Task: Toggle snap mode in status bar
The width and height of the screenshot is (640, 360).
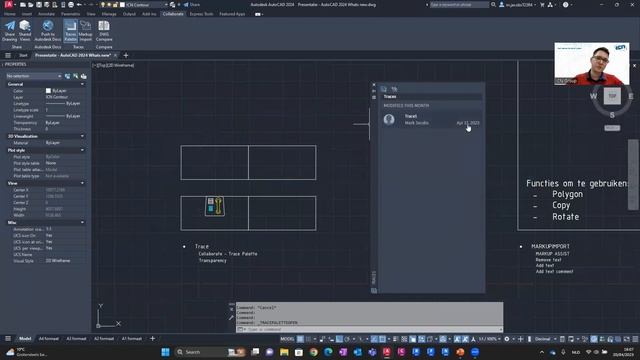Action: [x=309, y=339]
